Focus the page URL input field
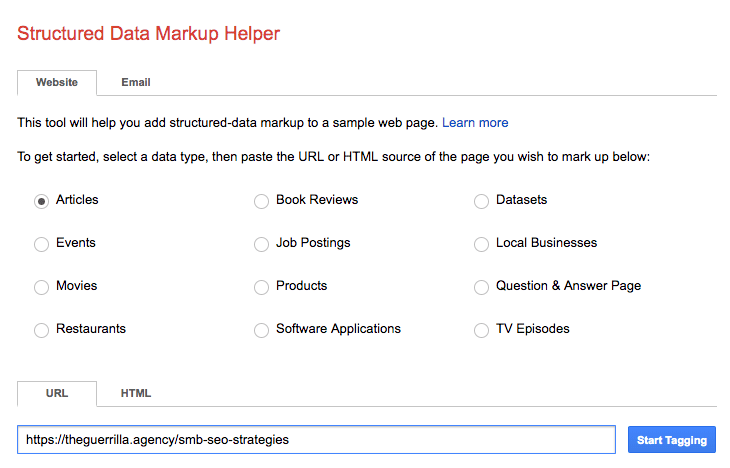The image size is (730, 468). [x=317, y=440]
